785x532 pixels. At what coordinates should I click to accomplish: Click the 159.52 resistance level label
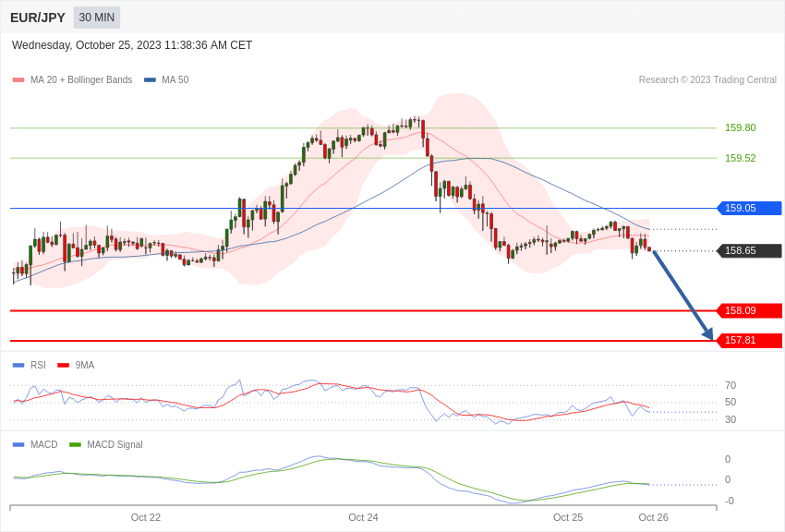tap(740, 158)
